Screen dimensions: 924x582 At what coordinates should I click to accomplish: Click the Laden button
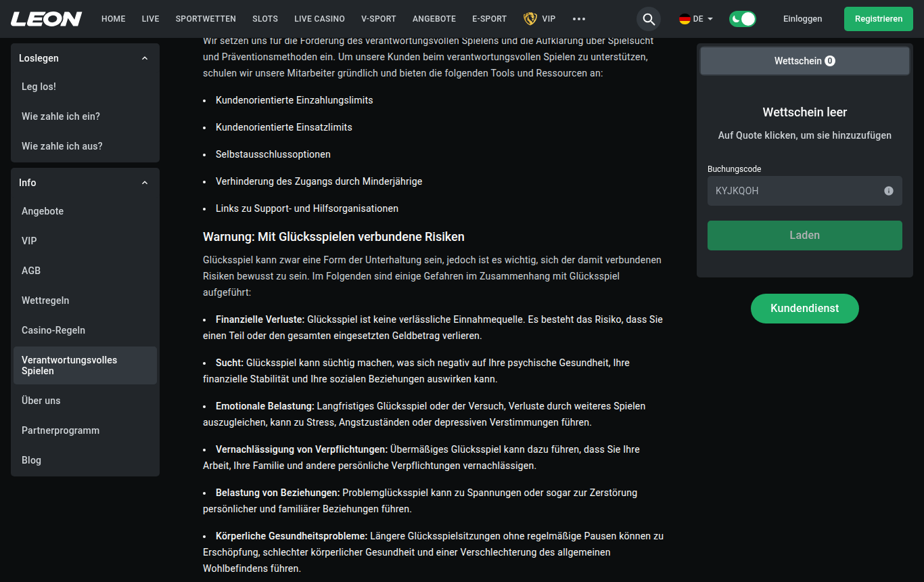pyautogui.click(x=805, y=236)
